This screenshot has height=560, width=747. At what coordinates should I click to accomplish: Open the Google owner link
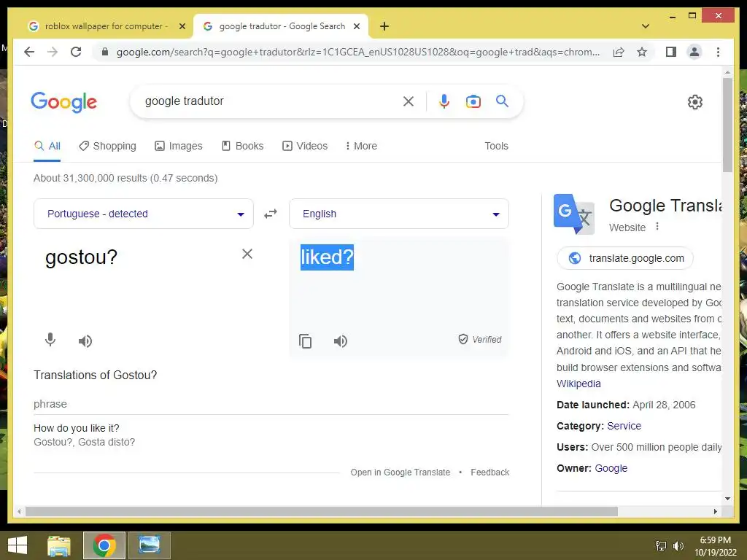tap(611, 469)
